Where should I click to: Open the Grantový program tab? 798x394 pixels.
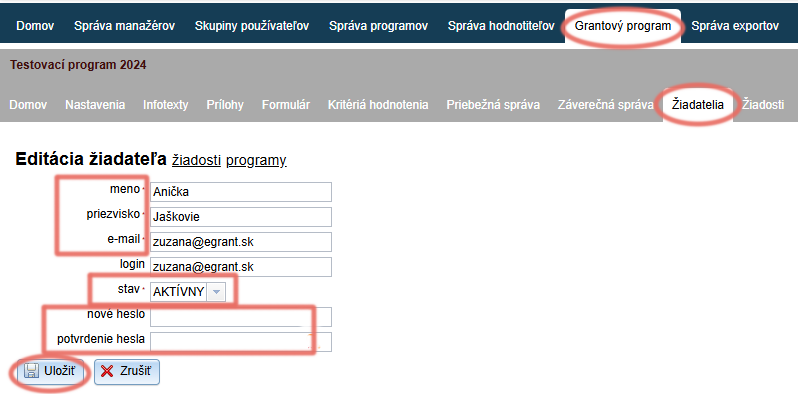coord(623,25)
